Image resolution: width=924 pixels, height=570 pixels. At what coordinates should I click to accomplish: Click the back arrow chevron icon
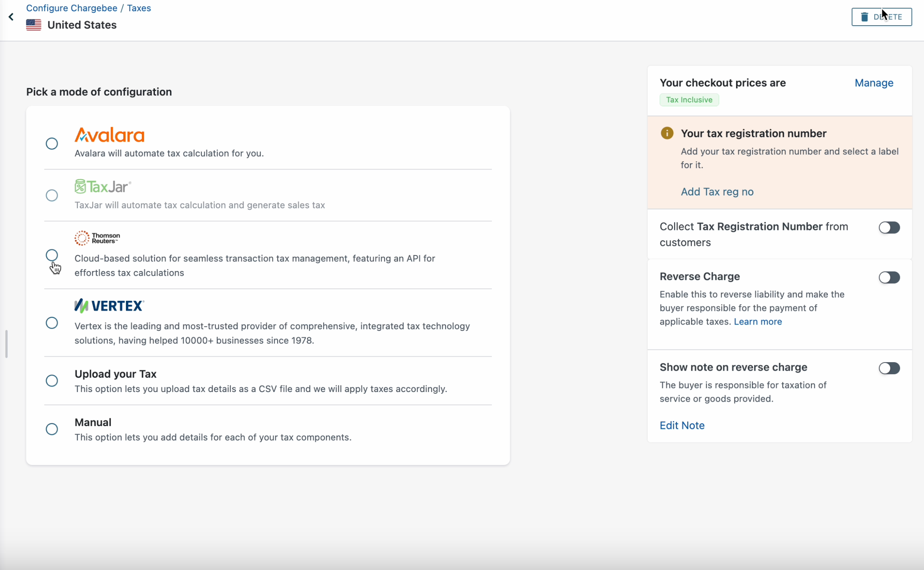[x=11, y=17]
